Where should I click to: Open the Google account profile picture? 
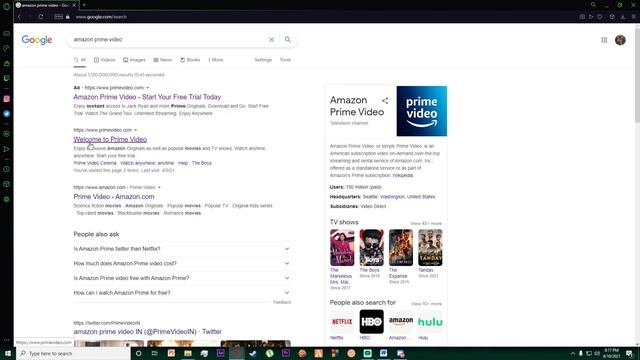click(620, 40)
